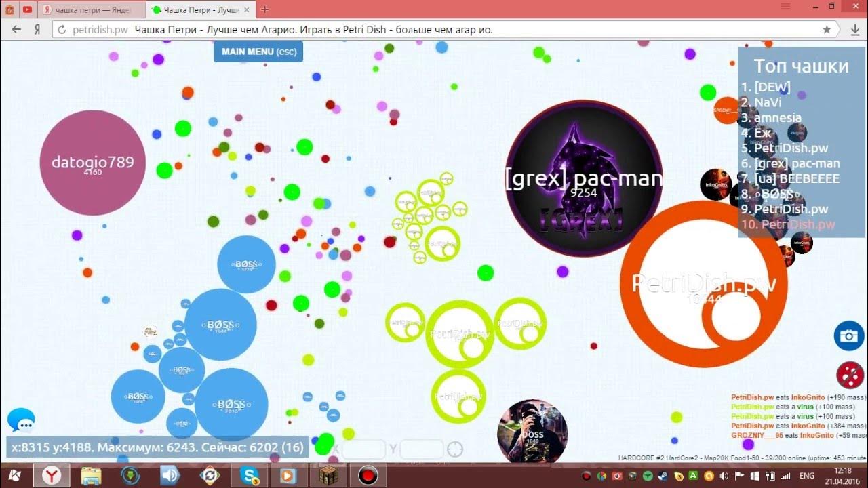Open the clock showing 12:18 21.04.2016
This screenshot has height=488, width=868.
(x=843, y=476)
